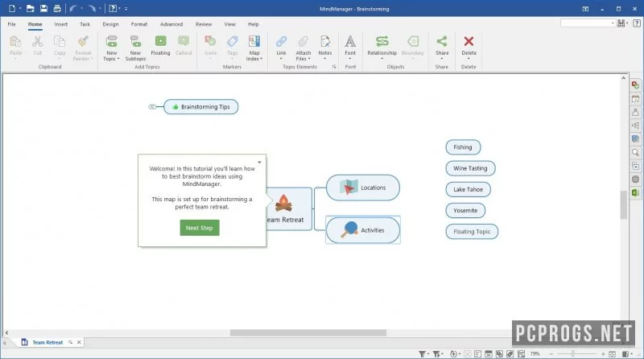The image size is (644, 359).
Task: Customize the Quick Access Toolbar with the arrow
Action: [x=126, y=9]
